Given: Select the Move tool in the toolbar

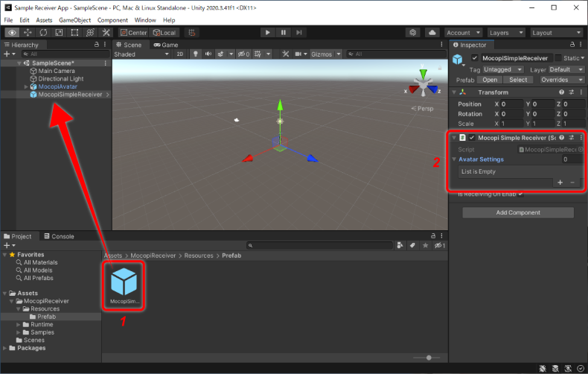Looking at the screenshot, I should [x=28, y=33].
